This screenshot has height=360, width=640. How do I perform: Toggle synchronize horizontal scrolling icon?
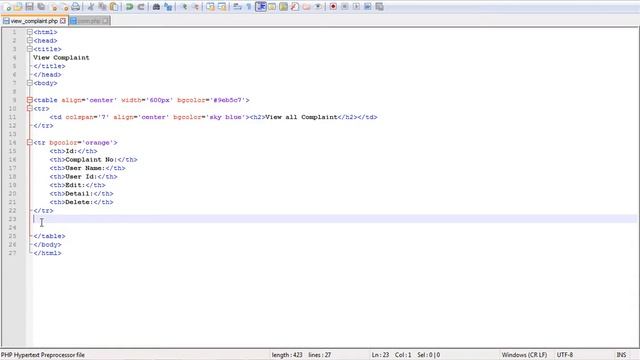pyautogui.click(x=222, y=7)
